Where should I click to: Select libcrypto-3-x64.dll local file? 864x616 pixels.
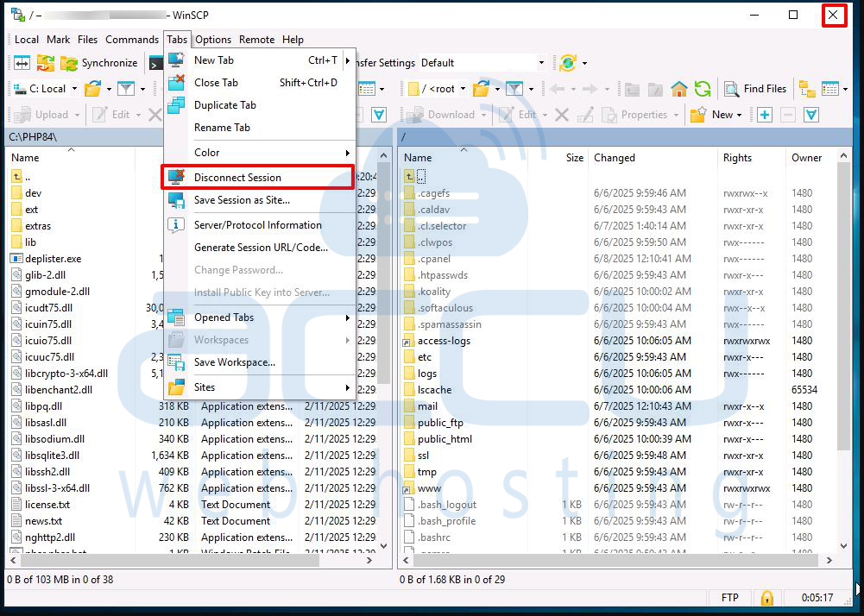66,373
